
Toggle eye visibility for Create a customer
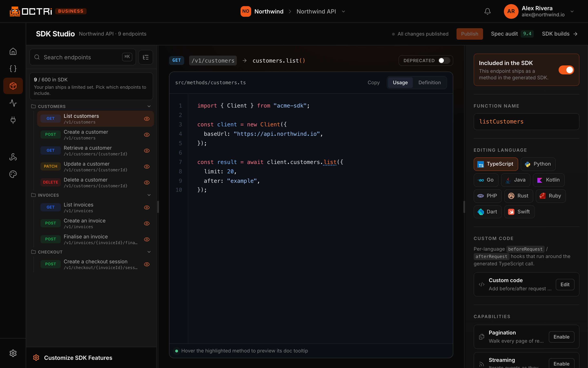[x=147, y=135]
